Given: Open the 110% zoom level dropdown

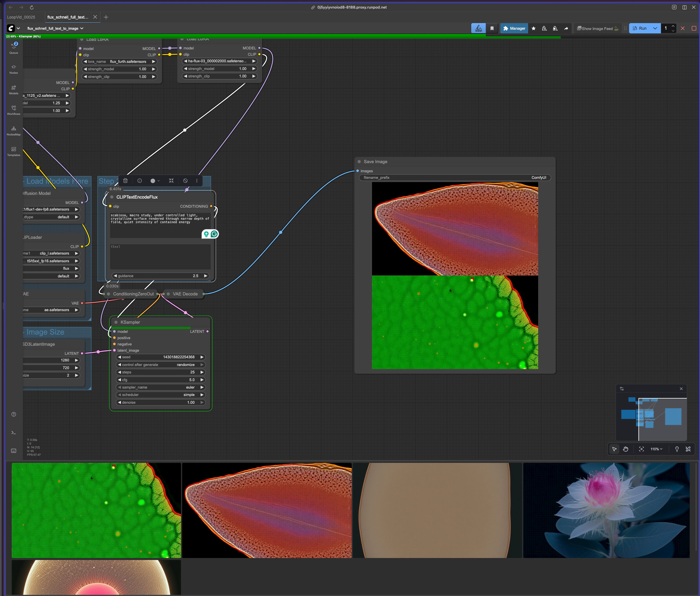Looking at the screenshot, I should pyautogui.click(x=657, y=449).
